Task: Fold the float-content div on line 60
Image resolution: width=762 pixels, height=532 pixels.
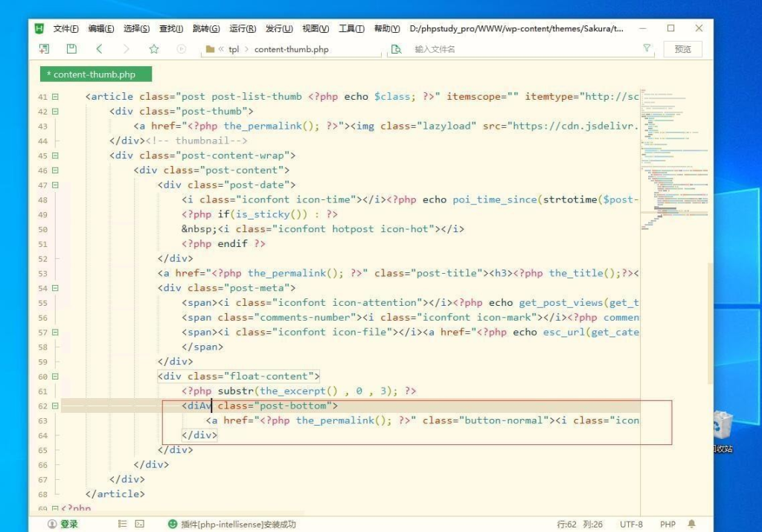Action: pyautogui.click(x=55, y=376)
